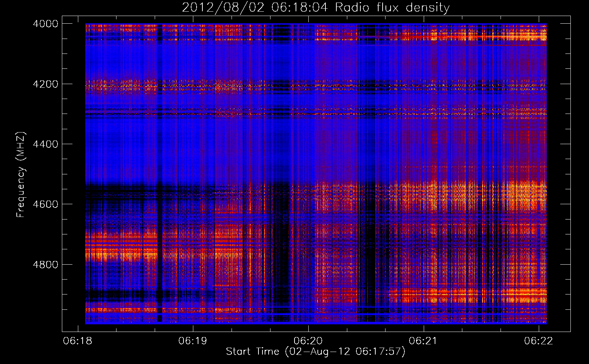Click the 'Start Time (02-Aug-12 06:17:57)' x-axis label
The height and width of the screenshot is (364, 589).
click(x=316, y=352)
